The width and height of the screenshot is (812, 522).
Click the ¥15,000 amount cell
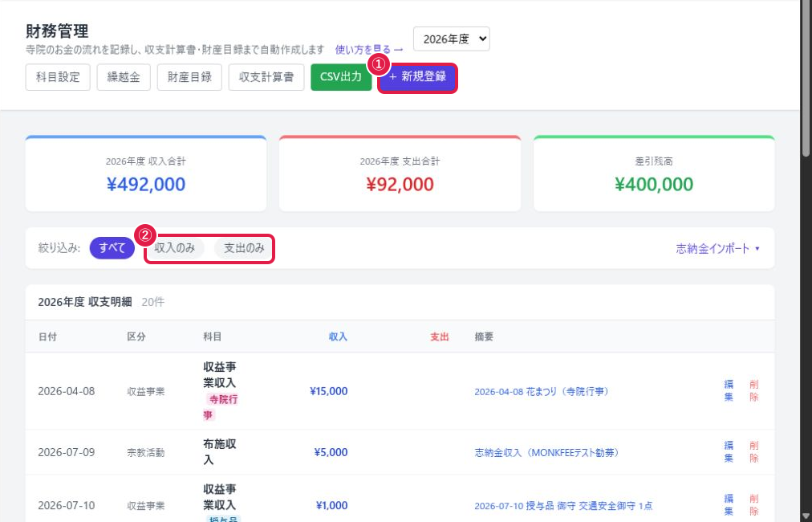[x=328, y=391]
